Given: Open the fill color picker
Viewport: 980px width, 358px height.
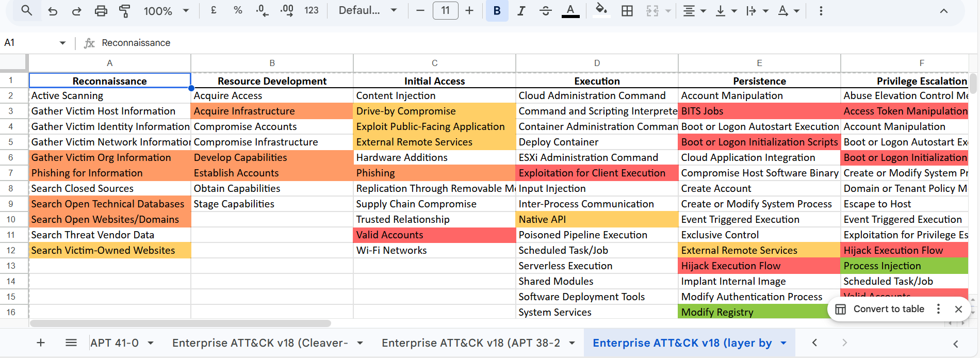Looking at the screenshot, I should coord(601,11).
